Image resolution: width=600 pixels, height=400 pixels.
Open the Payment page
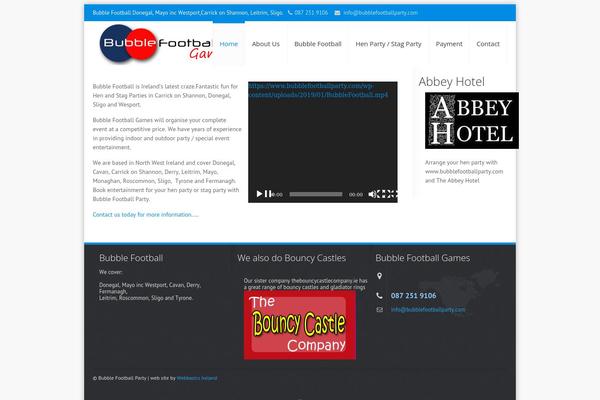click(x=449, y=44)
